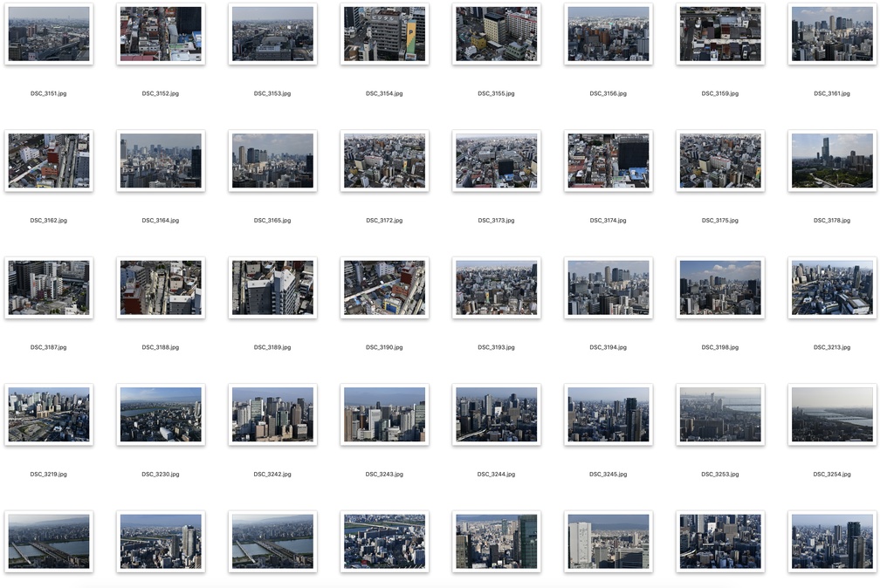Open DSC_3154.jpg from the top row

tap(384, 34)
